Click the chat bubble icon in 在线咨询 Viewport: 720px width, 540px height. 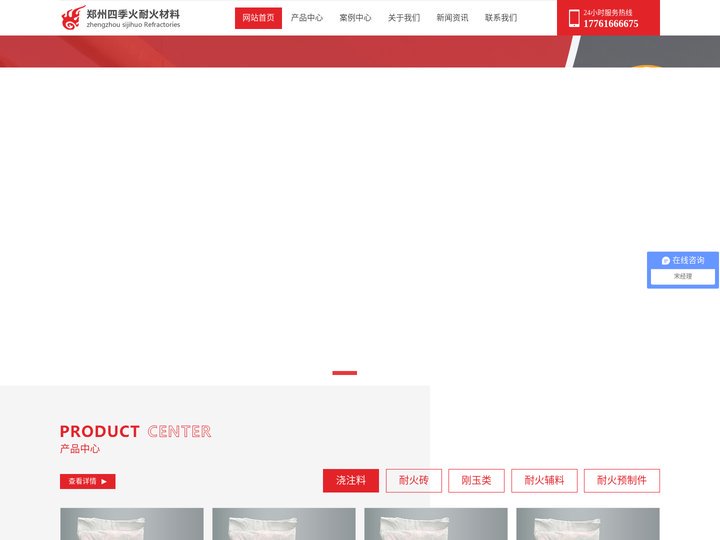(666, 261)
